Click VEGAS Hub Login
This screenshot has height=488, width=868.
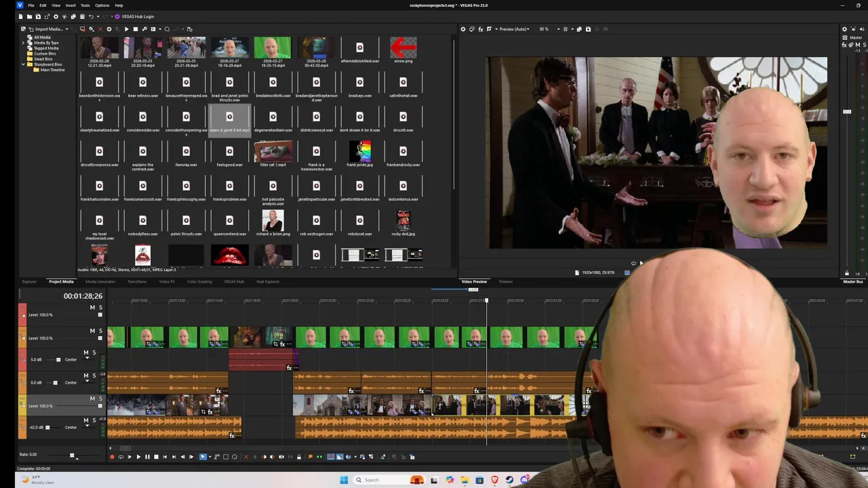[x=134, y=16]
